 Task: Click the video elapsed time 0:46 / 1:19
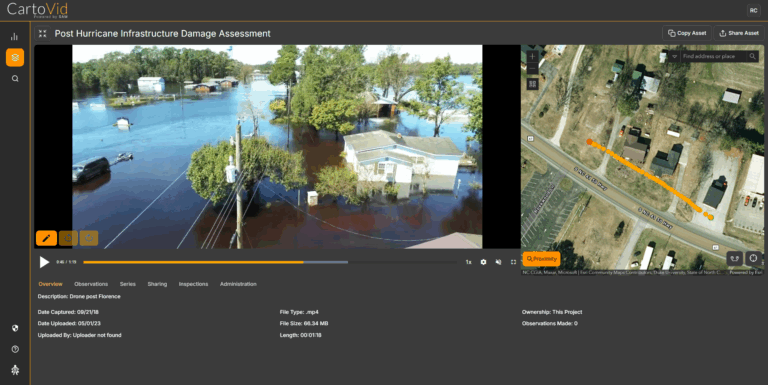(66, 262)
